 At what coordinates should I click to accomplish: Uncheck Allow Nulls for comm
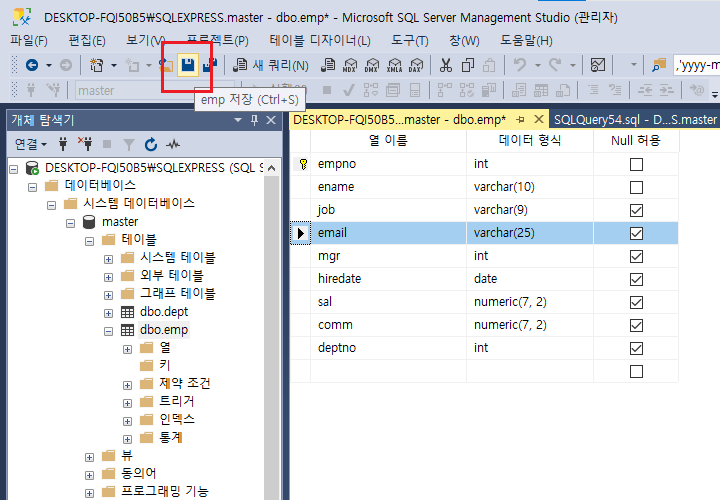point(636,325)
